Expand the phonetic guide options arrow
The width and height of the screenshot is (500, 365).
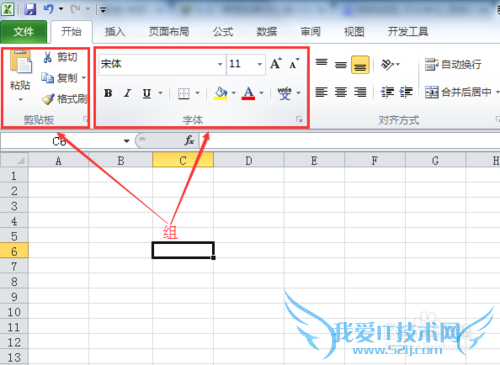(298, 93)
